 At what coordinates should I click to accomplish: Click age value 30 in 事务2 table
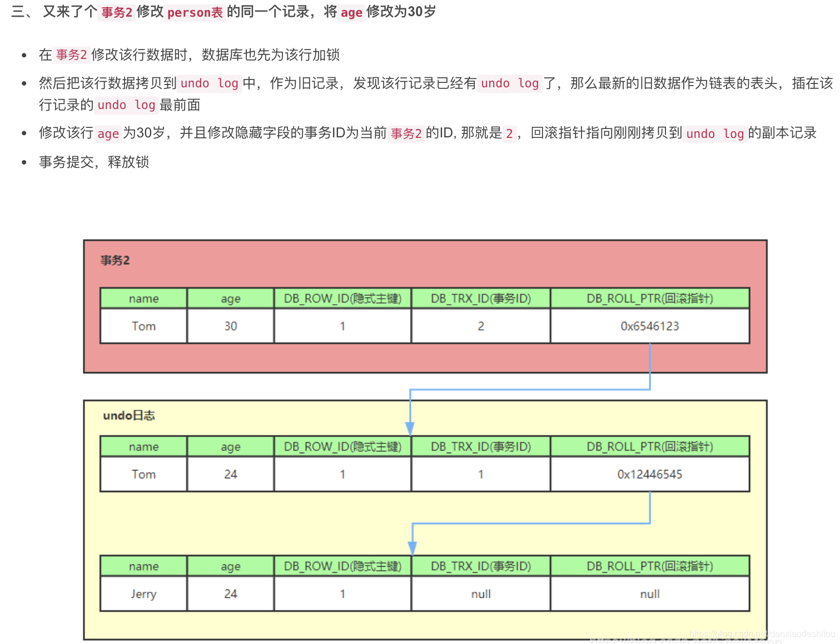click(231, 326)
